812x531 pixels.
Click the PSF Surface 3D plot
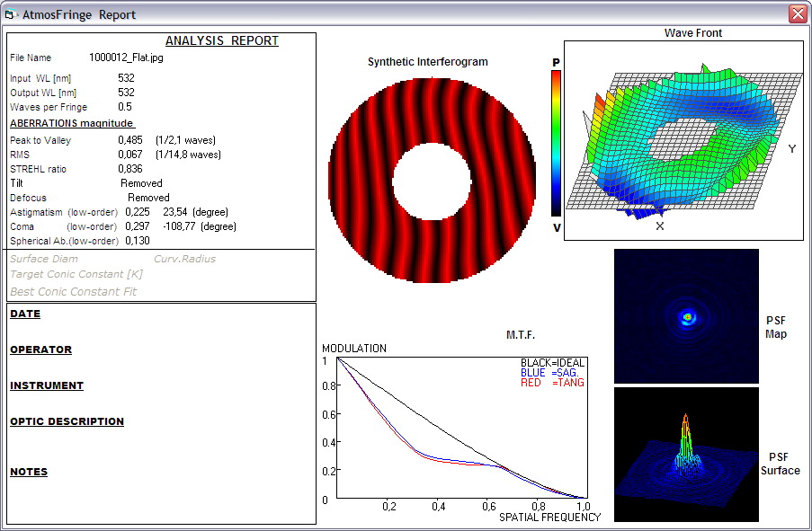pos(686,456)
